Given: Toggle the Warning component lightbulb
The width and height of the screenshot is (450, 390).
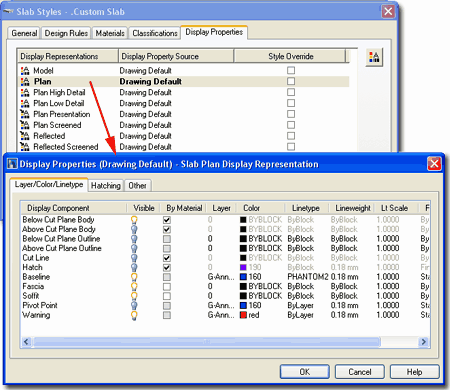Looking at the screenshot, I should 134,315.
